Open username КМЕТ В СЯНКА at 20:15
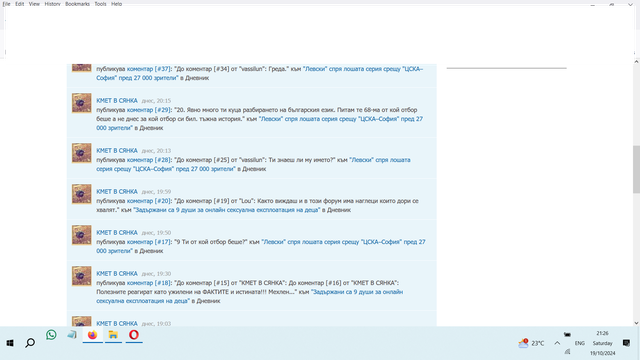 pyautogui.click(x=117, y=100)
